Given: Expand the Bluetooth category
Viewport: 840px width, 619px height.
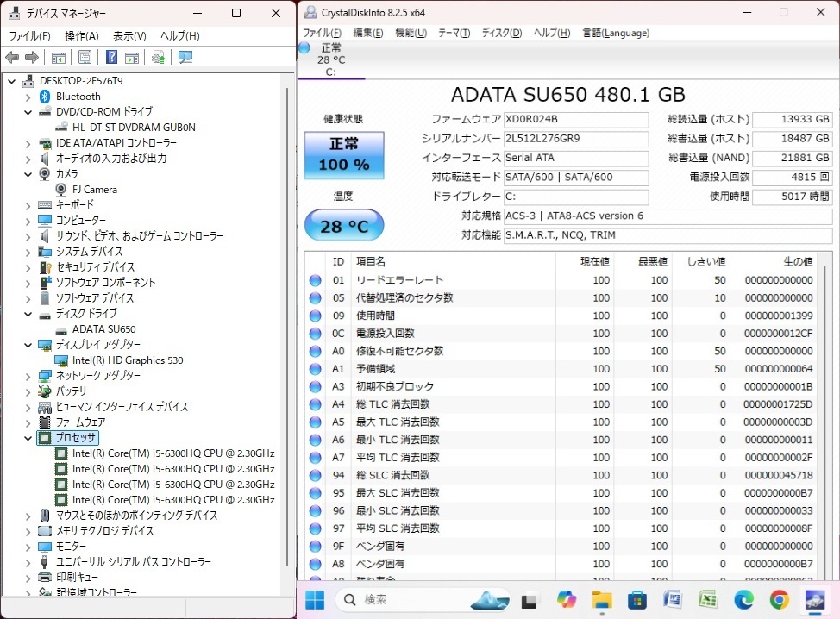Looking at the screenshot, I should click(x=28, y=97).
